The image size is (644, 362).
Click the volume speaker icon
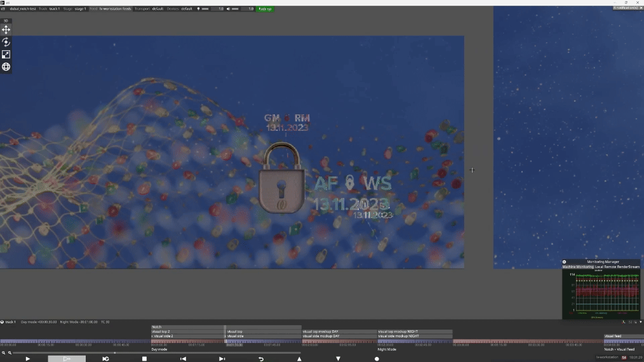[229, 9]
